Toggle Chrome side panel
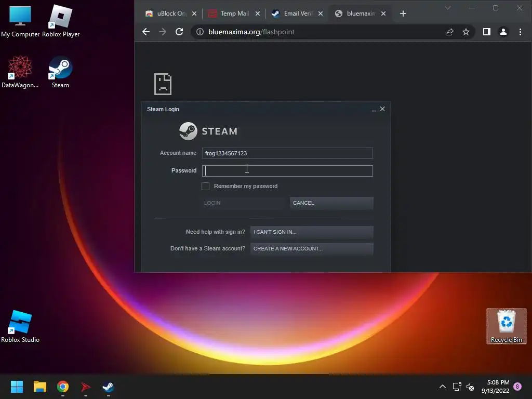Viewport: 532px width, 399px height. [486, 32]
